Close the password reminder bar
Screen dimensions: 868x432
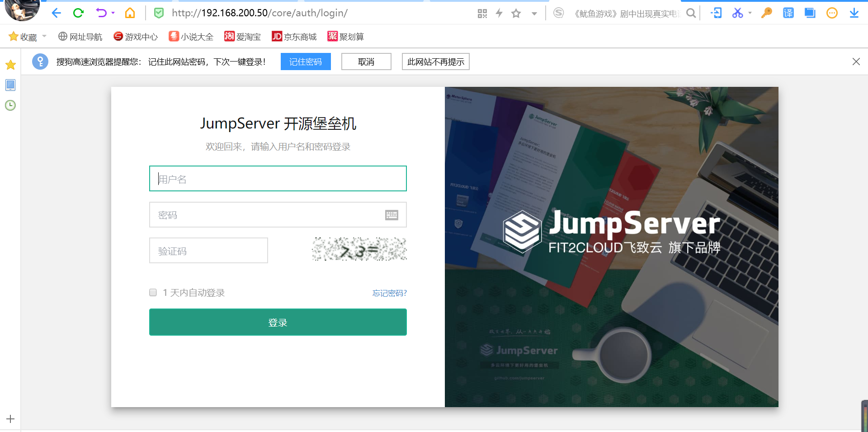(856, 62)
